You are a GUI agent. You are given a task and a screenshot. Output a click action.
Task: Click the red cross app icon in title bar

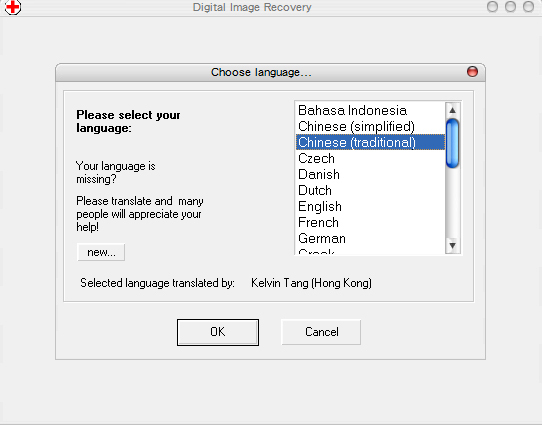pos(13,7)
